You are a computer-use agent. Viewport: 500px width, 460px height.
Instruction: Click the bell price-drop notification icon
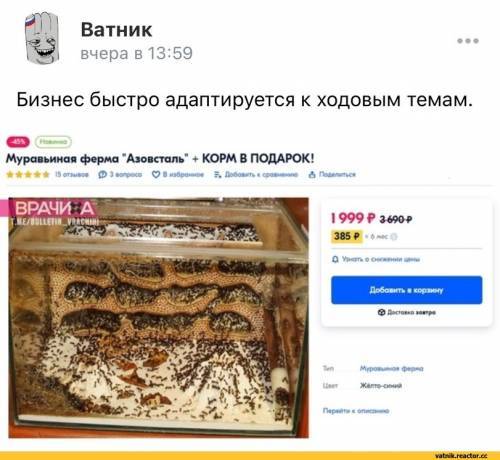click(336, 259)
